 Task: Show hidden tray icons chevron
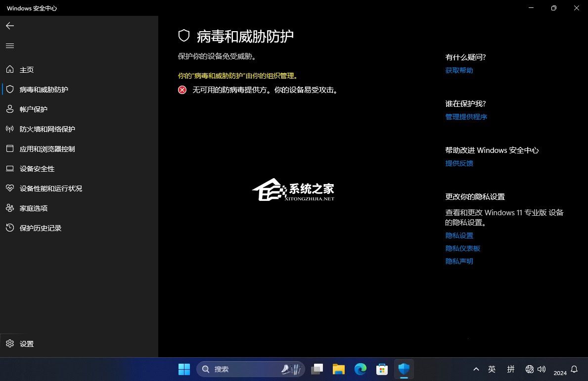tap(476, 369)
